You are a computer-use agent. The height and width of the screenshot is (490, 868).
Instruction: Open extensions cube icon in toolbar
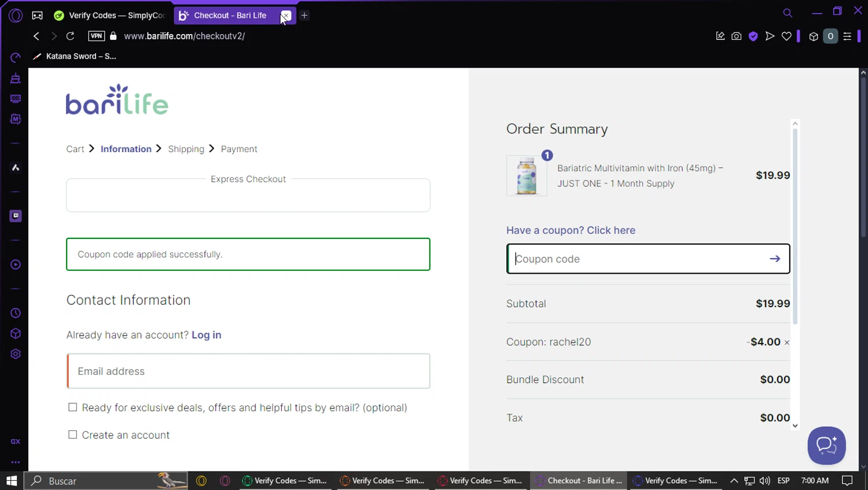(x=814, y=36)
